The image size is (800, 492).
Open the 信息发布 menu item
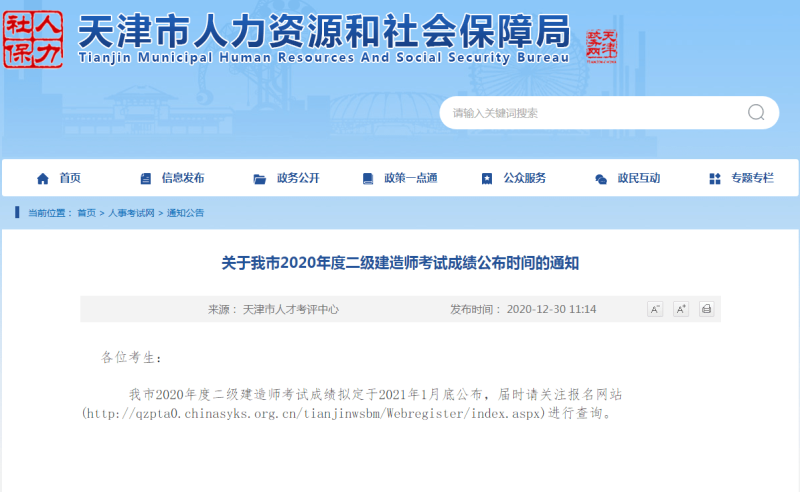click(x=183, y=178)
